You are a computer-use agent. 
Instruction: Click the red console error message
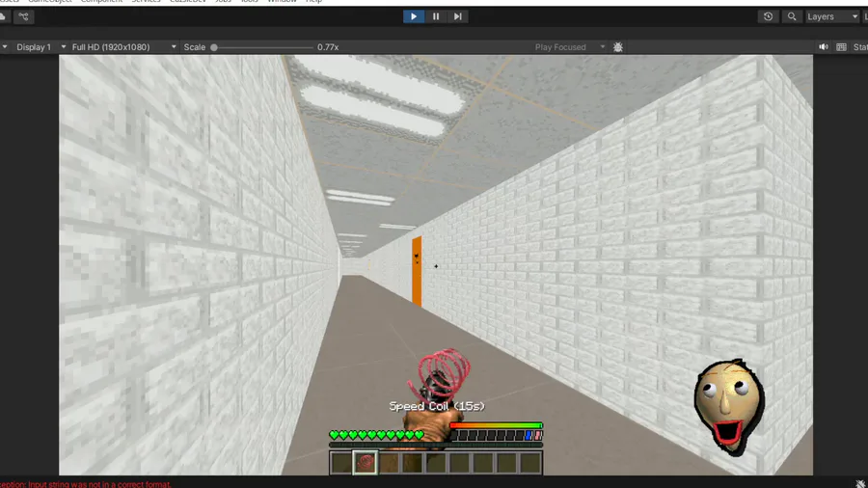[x=86, y=484]
